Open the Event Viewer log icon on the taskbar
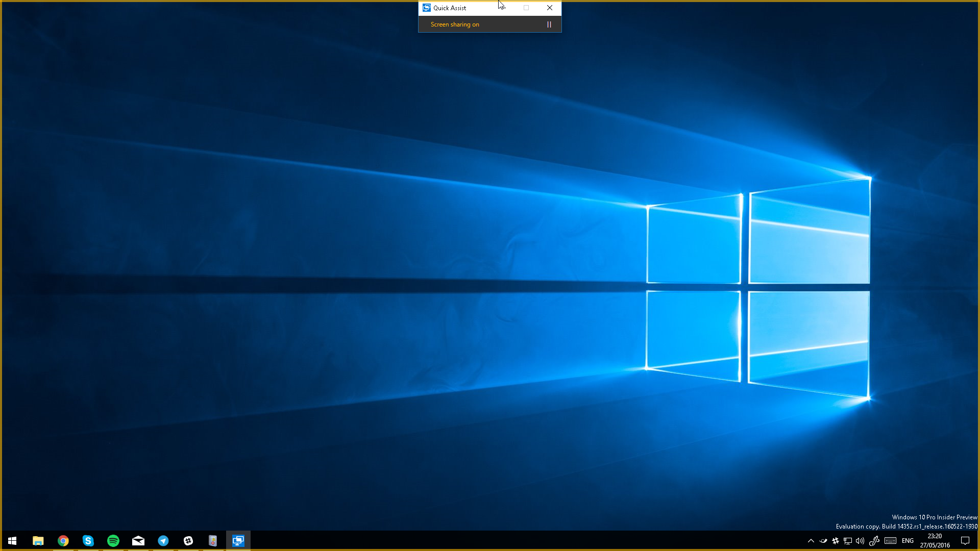The height and width of the screenshot is (551, 980). [213, 541]
